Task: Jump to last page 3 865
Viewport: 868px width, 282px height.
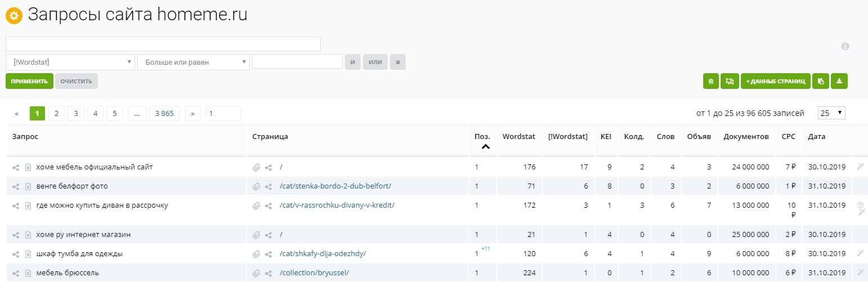Action: pyautogui.click(x=164, y=113)
